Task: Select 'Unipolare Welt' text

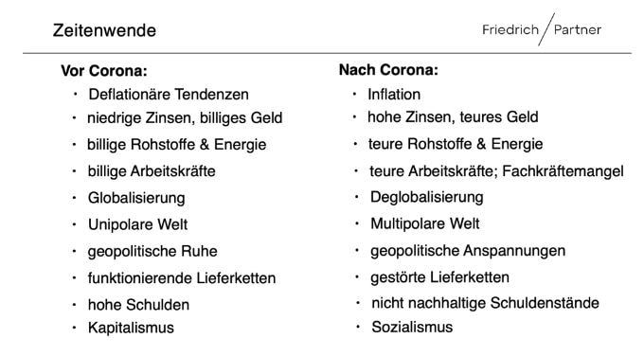Action: coord(137,224)
